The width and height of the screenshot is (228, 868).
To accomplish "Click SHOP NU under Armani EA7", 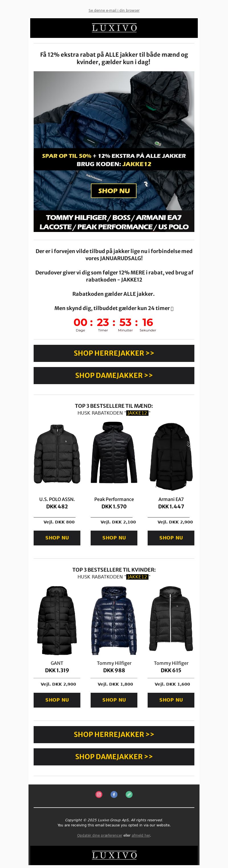I will tap(171, 538).
